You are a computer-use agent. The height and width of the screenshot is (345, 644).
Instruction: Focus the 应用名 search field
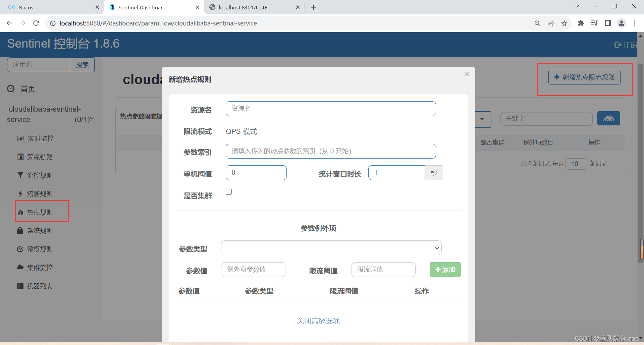pos(39,65)
